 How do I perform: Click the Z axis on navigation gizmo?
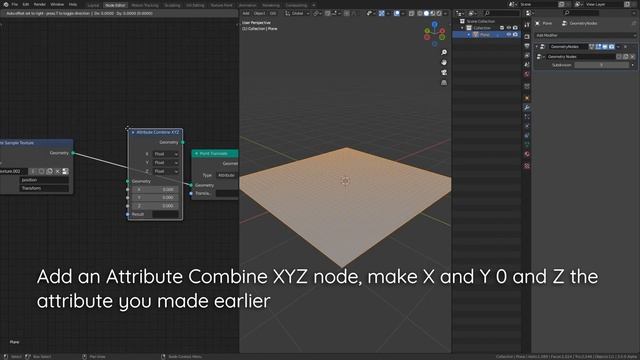pyautogui.click(x=435, y=24)
